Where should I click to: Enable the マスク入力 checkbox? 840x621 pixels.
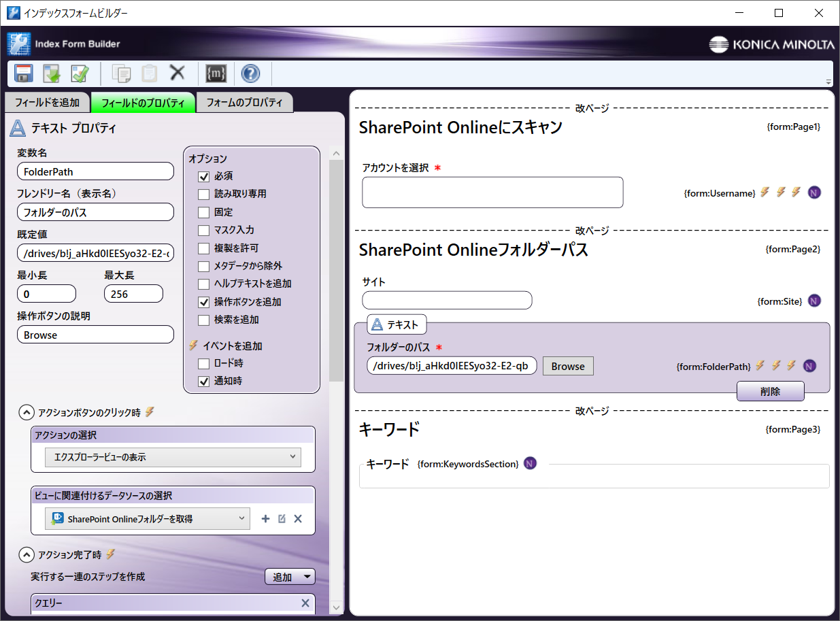tap(203, 230)
